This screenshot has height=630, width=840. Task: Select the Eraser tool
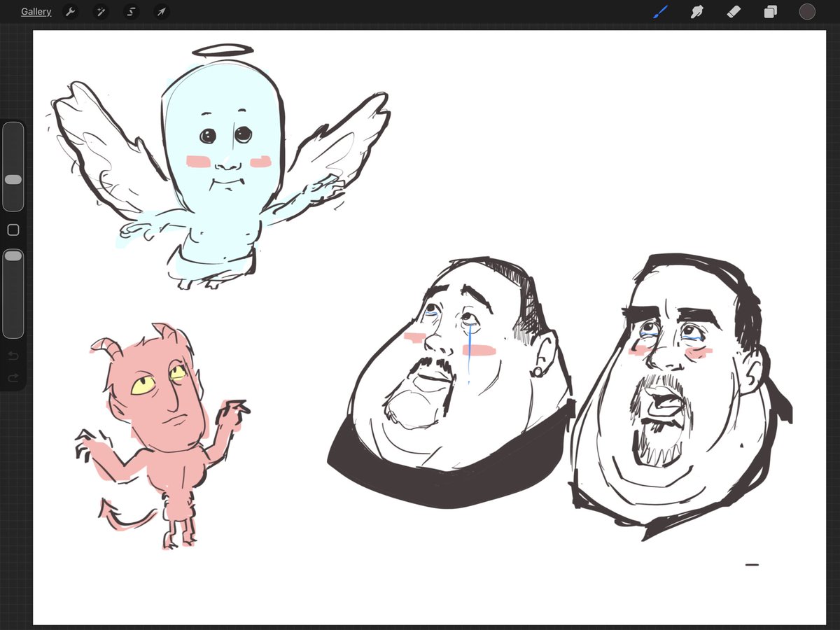pyautogui.click(x=734, y=11)
